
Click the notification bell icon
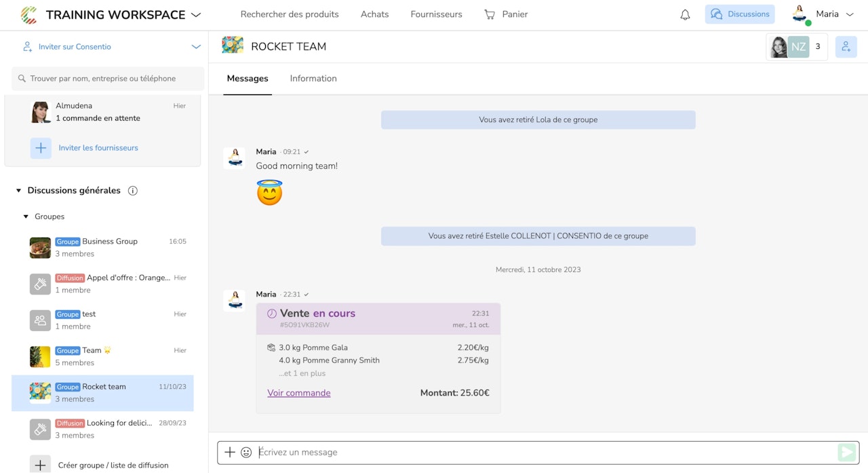(x=685, y=15)
